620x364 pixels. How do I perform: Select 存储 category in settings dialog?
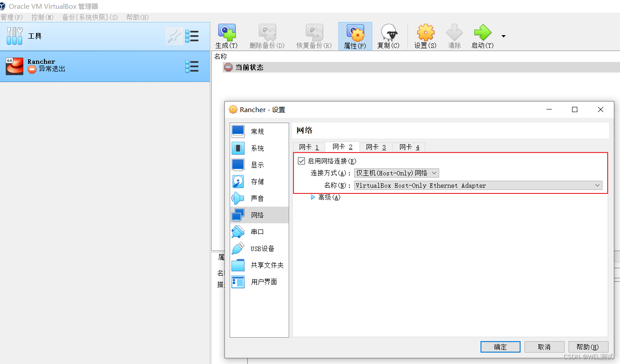(259, 182)
